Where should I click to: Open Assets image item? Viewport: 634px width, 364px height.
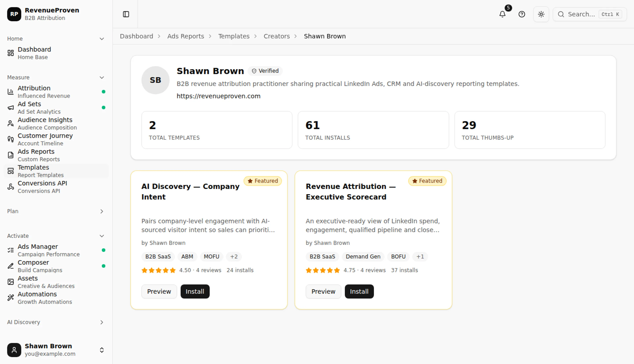coord(56,282)
